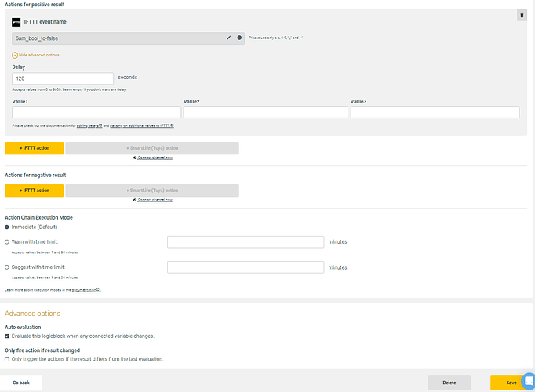This screenshot has height=392, width=535.
Task: Click the Value3 input field
Action: pos(435,112)
